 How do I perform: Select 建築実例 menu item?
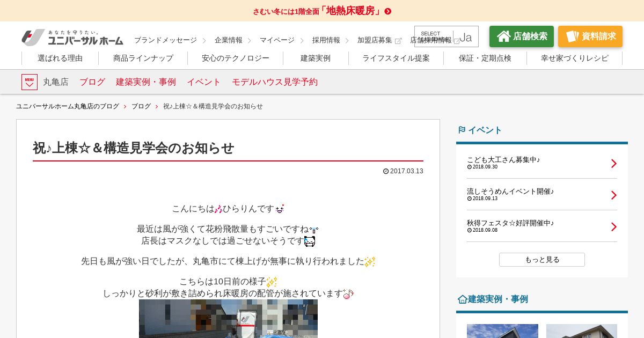coord(316,58)
